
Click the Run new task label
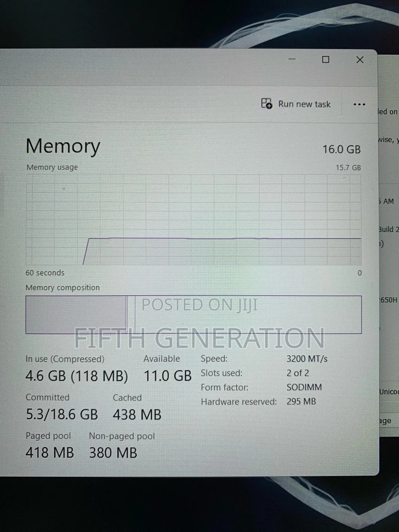click(304, 104)
